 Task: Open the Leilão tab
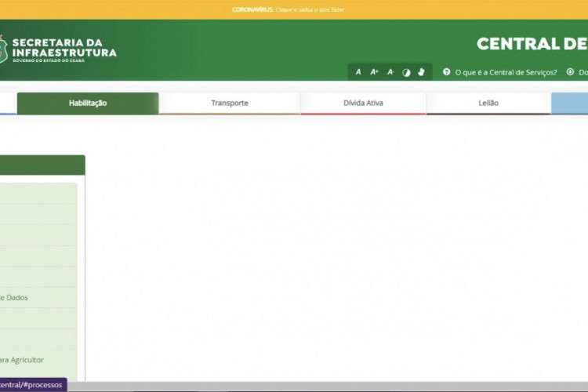click(488, 103)
